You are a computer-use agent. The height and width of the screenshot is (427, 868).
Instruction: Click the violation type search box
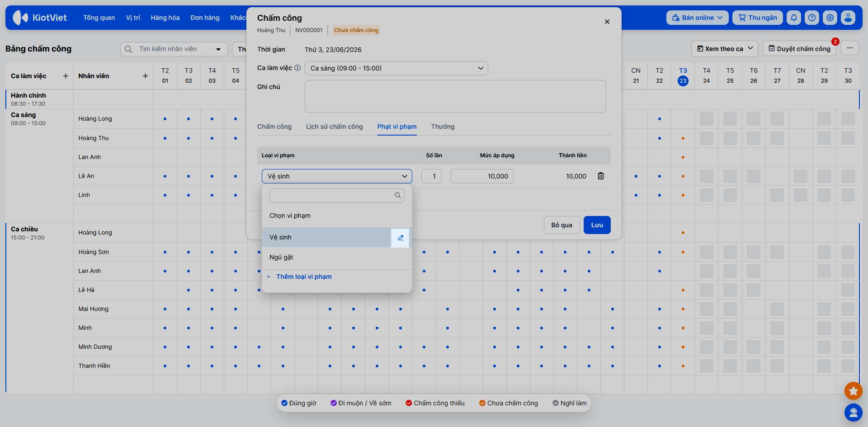(x=337, y=195)
